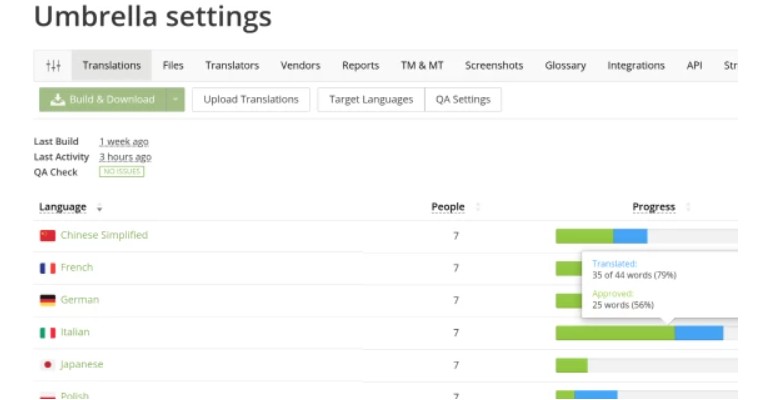Click the NO ISSUES QA badge
This screenshot has width=760, height=400.
(x=121, y=172)
